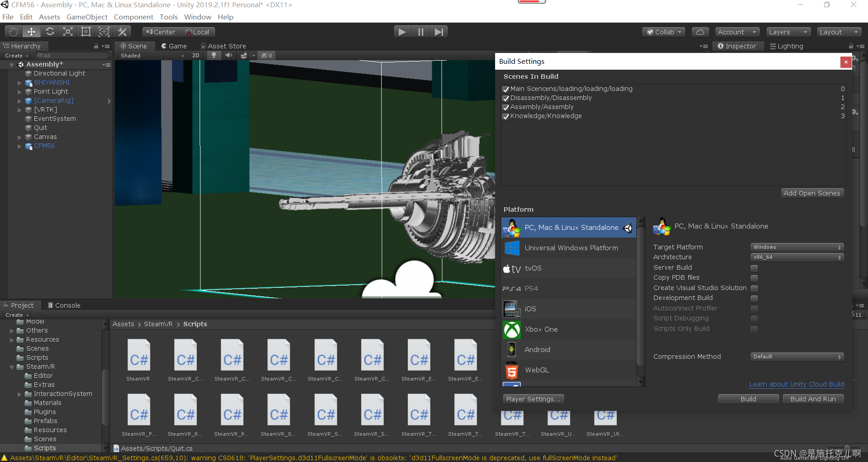Switch to the Lighting tab
This screenshot has width=868, height=462.
[x=787, y=46]
